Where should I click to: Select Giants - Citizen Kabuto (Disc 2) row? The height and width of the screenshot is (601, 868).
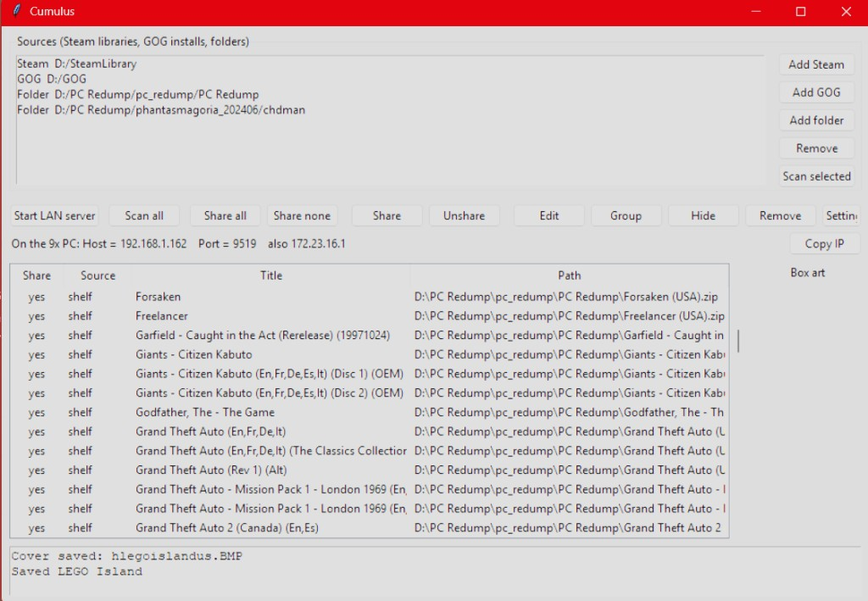pyautogui.click(x=370, y=393)
